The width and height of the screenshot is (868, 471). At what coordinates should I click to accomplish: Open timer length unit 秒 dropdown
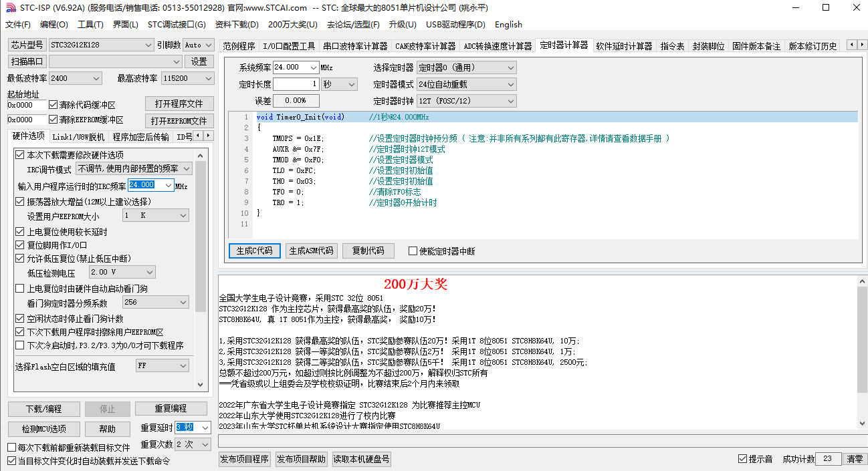[339, 84]
